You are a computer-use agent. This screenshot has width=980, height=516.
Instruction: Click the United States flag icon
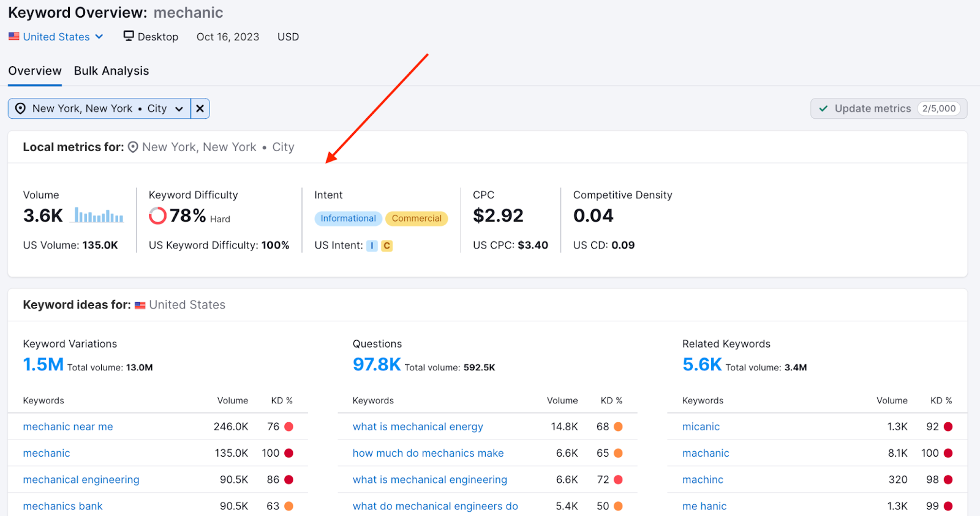coord(13,37)
